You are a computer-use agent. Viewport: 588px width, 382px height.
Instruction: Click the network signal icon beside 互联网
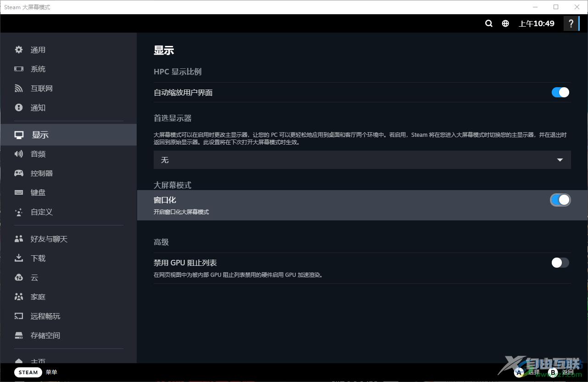tap(19, 88)
